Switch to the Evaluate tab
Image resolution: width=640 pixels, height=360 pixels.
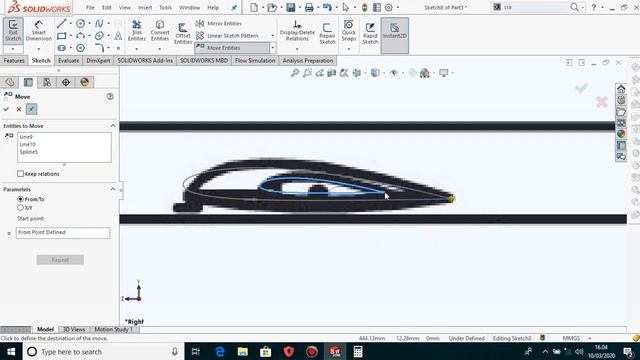(69, 60)
